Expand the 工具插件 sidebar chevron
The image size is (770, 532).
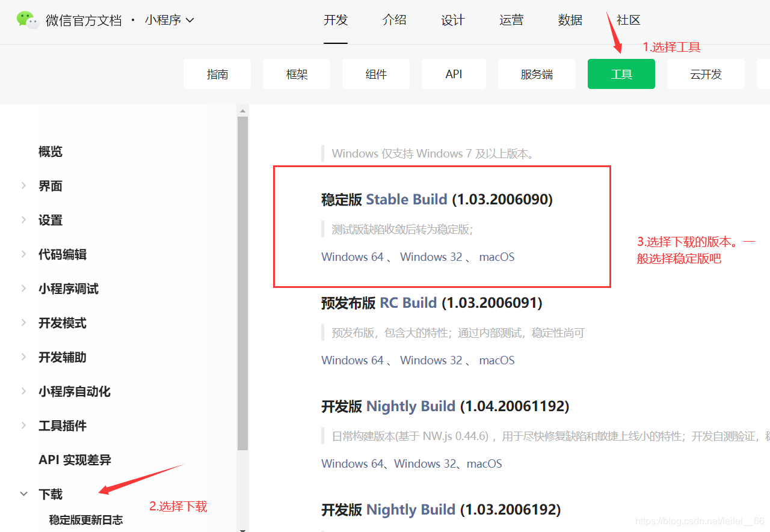point(24,426)
